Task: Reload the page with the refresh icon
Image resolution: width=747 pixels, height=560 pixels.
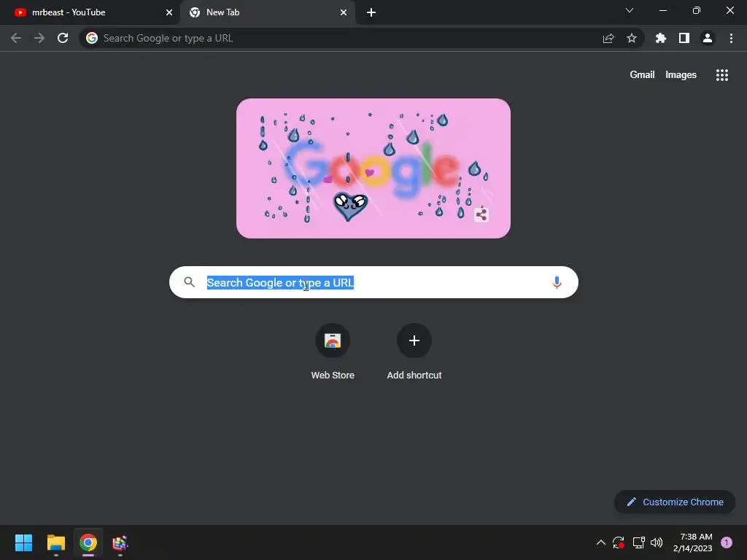Action: click(x=63, y=38)
